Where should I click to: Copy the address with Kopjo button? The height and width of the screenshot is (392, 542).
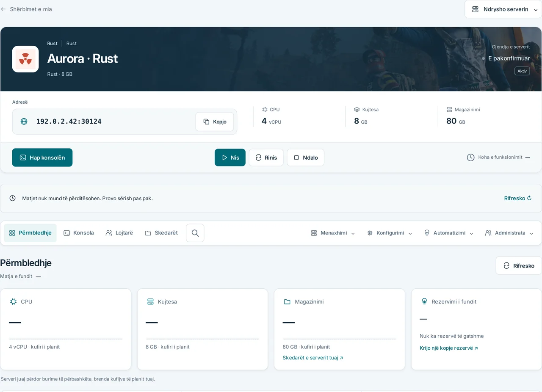(215, 121)
